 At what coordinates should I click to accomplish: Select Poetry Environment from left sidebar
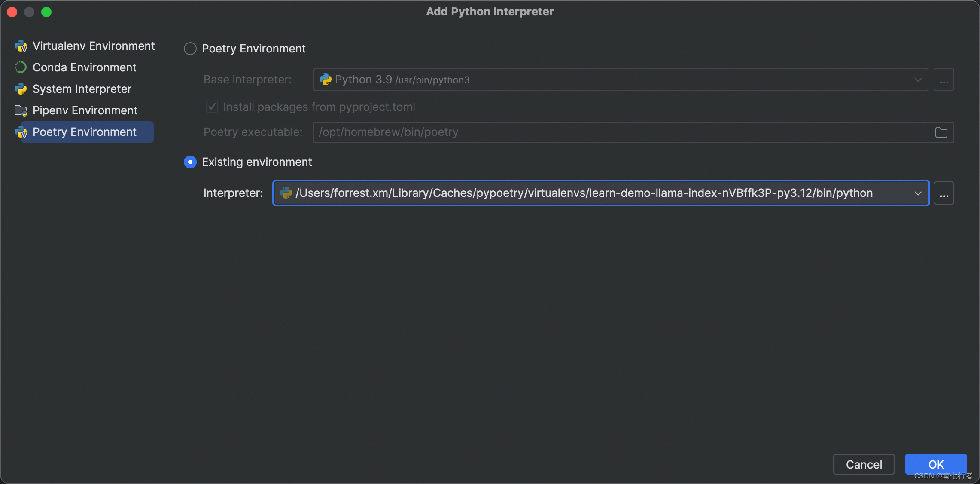click(84, 132)
